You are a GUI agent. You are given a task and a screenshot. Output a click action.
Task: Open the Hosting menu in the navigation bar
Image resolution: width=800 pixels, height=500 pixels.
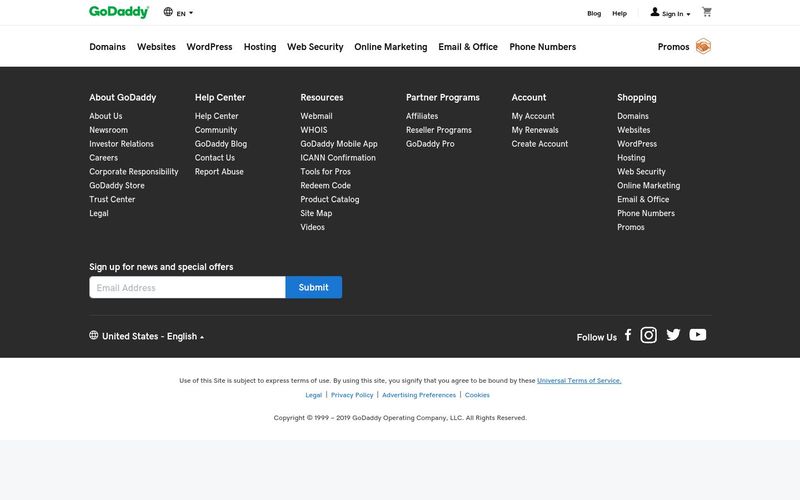260,47
